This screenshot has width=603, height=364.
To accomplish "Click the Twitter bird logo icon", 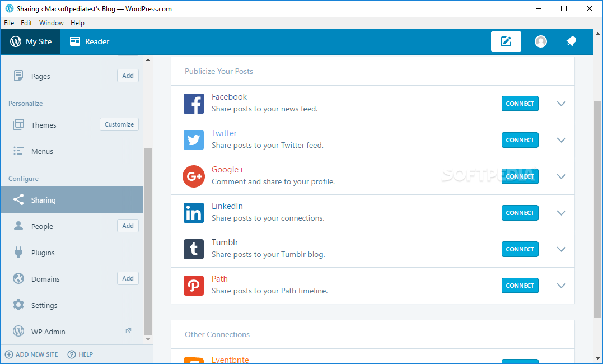I will pos(193,140).
